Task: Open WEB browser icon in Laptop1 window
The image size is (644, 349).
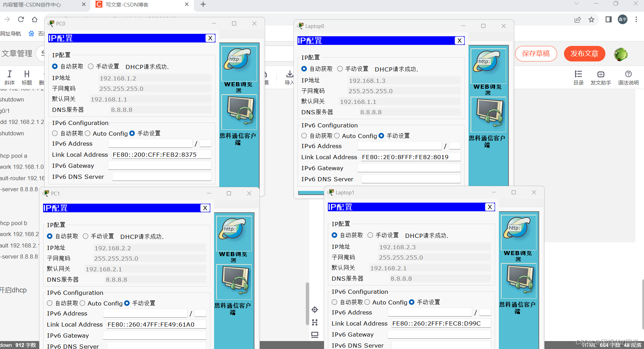Action: (x=519, y=233)
